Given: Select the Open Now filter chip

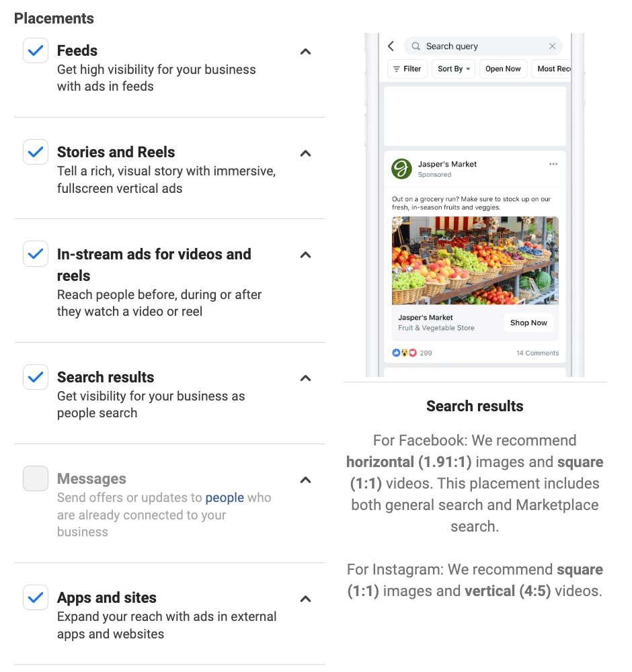Looking at the screenshot, I should 503,69.
